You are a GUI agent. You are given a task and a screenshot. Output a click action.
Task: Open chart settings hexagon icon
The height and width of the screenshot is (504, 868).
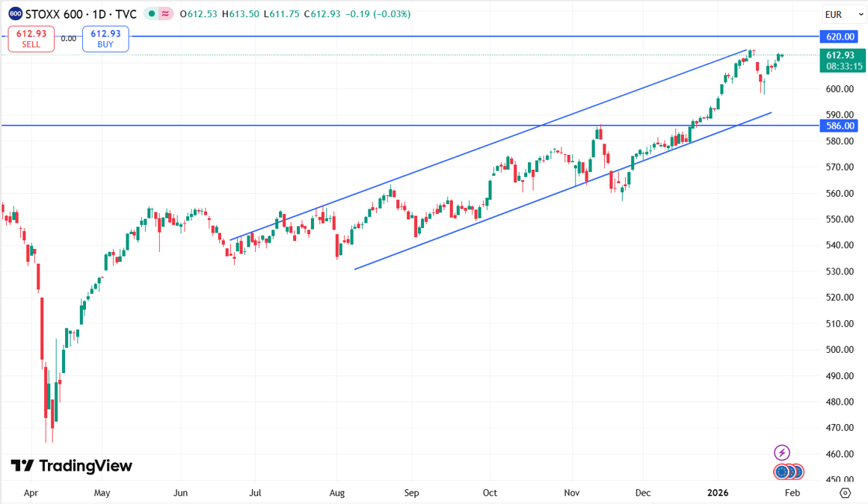[845, 493]
